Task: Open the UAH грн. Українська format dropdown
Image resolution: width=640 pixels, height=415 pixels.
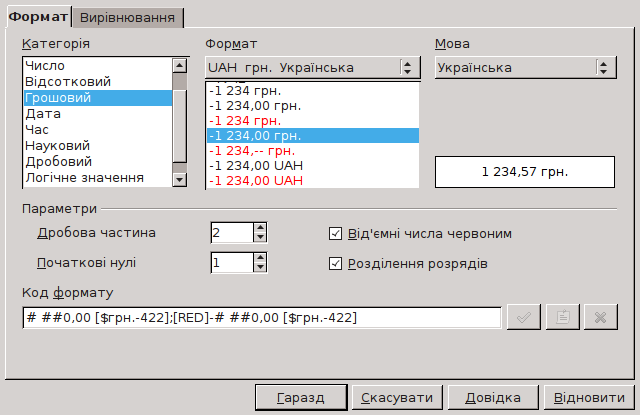Action: pos(313,67)
